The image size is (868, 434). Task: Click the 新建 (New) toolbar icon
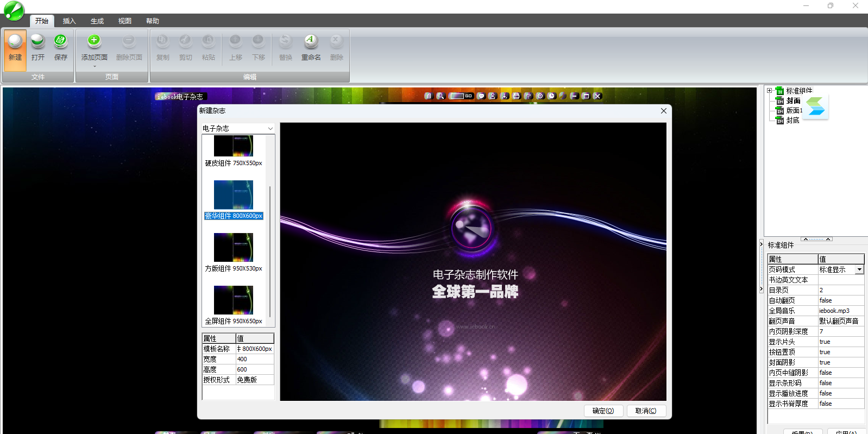coord(15,41)
